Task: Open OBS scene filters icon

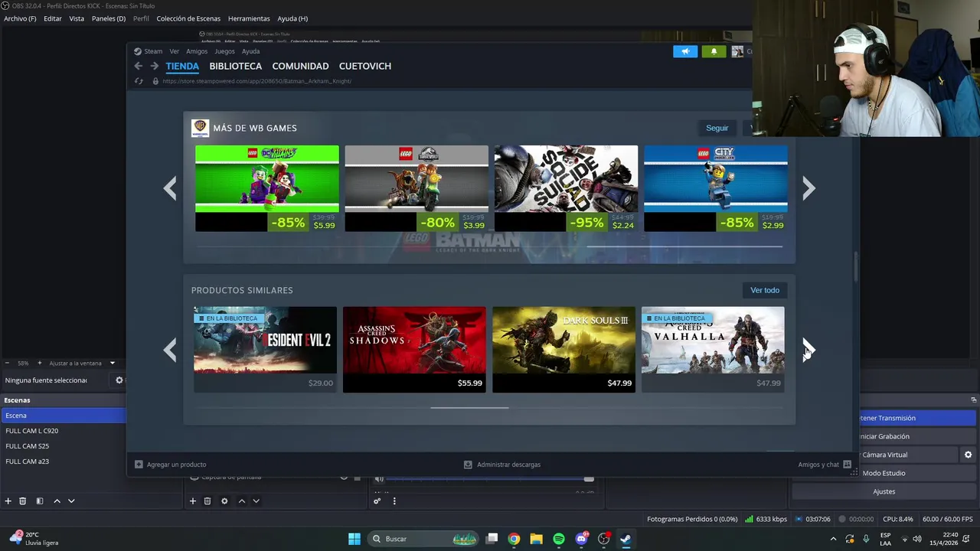Action: [40, 501]
